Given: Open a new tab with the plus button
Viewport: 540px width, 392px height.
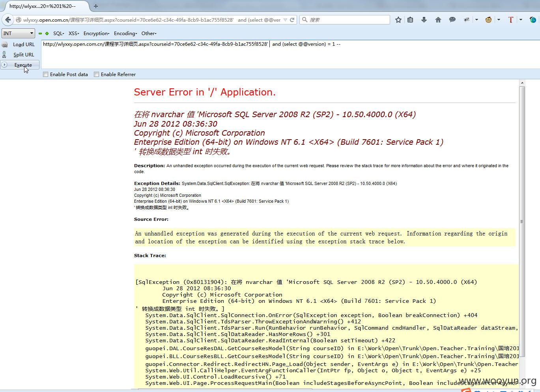Looking at the screenshot, I should tap(96, 6).
